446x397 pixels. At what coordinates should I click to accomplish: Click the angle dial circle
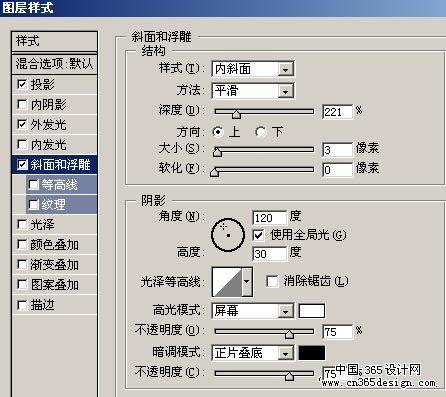tap(228, 235)
